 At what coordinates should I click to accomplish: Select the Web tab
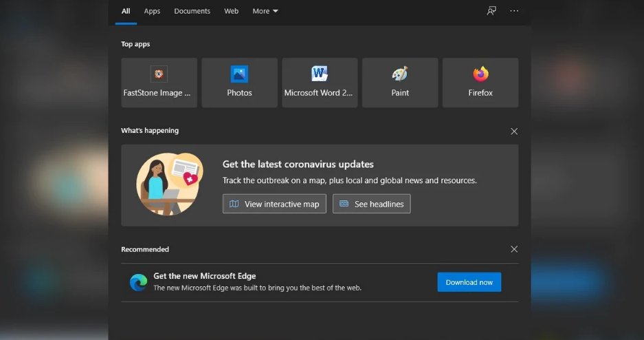pos(231,11)
